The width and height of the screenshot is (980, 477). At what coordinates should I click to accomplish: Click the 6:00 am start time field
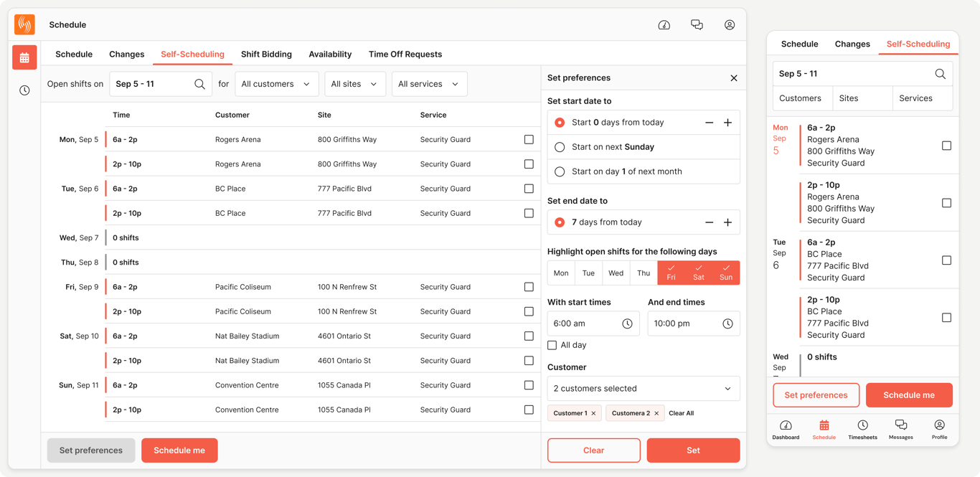593,323
